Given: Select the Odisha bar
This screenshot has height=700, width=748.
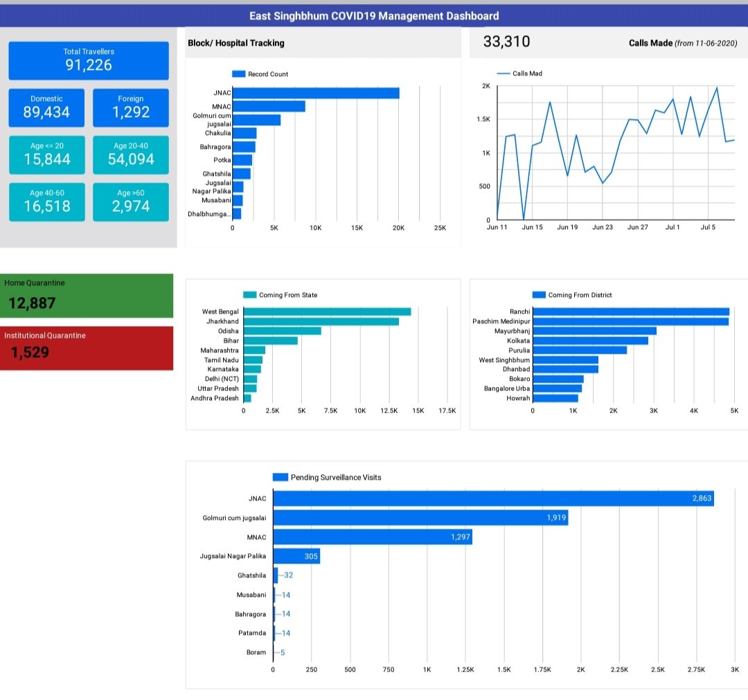Looking at the screenshot, I should [283, 331].
